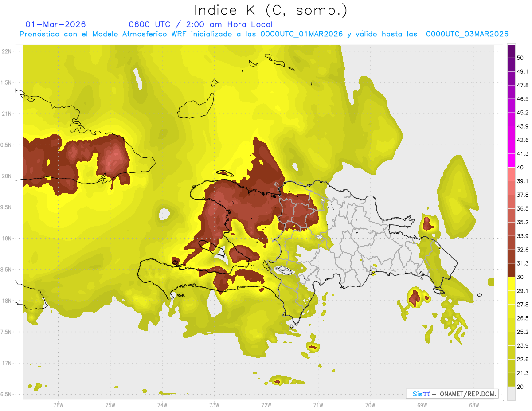
Task: Click the colorbar value '27.8'
Action: point(523,305)
